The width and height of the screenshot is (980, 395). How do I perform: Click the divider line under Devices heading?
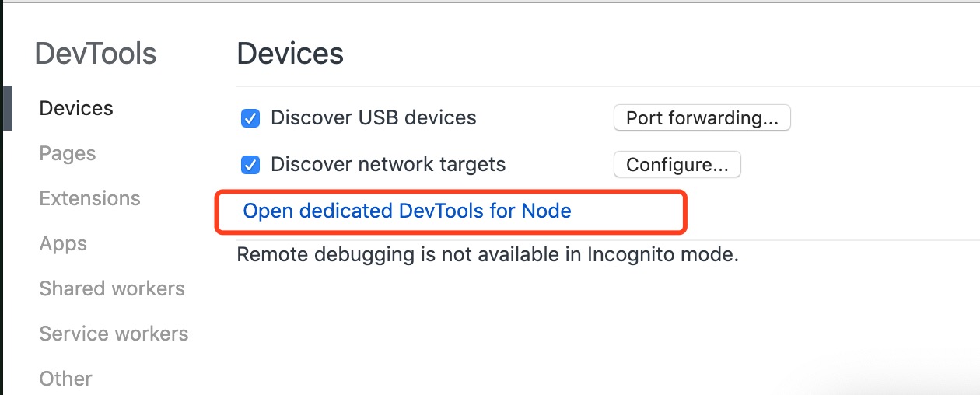click(607, 86)
